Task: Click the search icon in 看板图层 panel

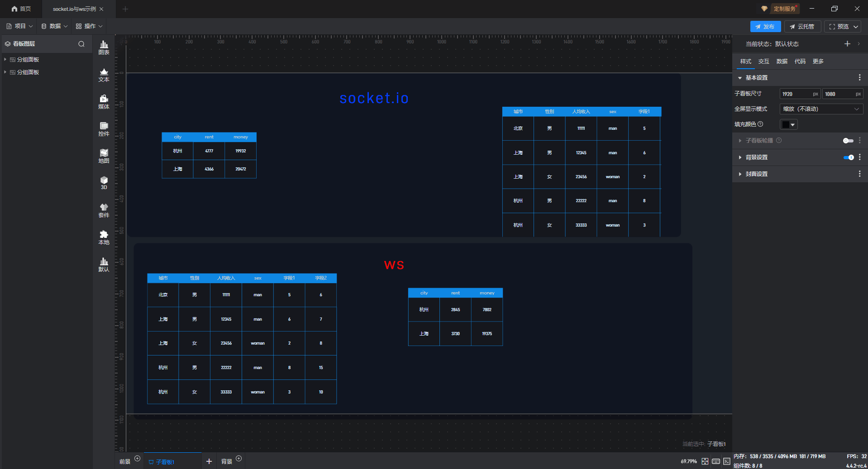Action: 81,44
